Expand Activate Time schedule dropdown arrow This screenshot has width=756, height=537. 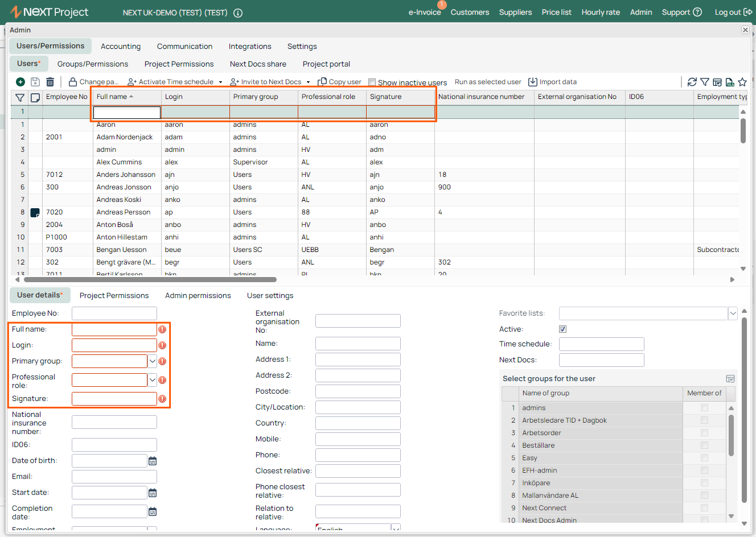[220, 82]
